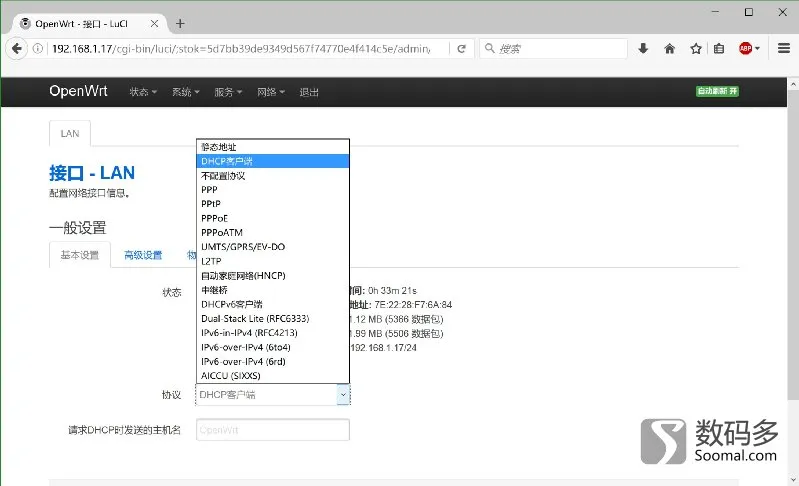This screenshot has height=486, width=799.
Task: Expand the 状态 navigation menu
Action: point(143,92)
